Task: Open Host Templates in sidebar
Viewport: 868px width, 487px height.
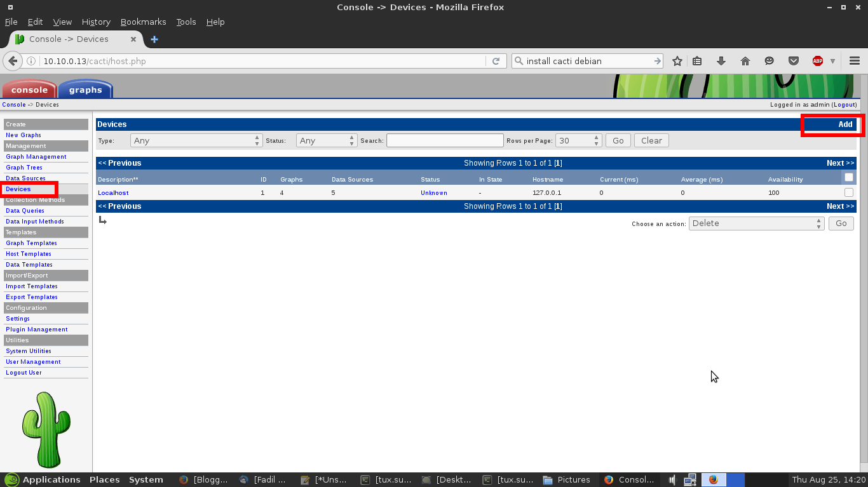Action: click(28, 254)
